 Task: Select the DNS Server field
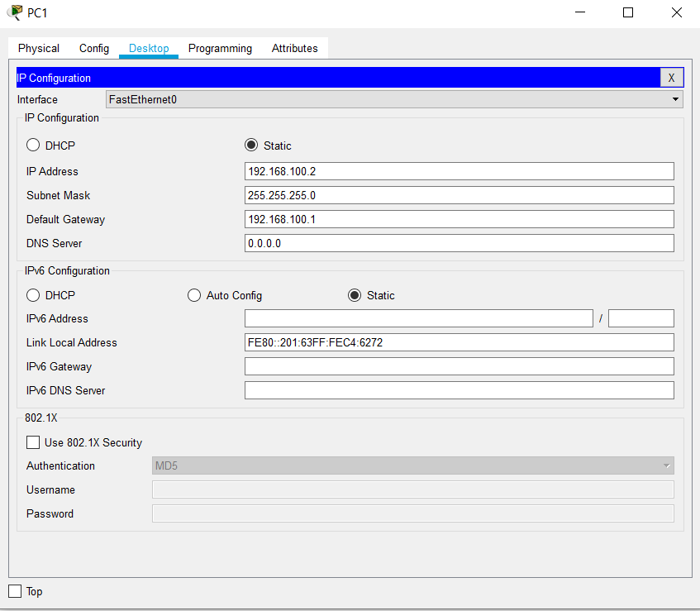(x=460, y=242)
